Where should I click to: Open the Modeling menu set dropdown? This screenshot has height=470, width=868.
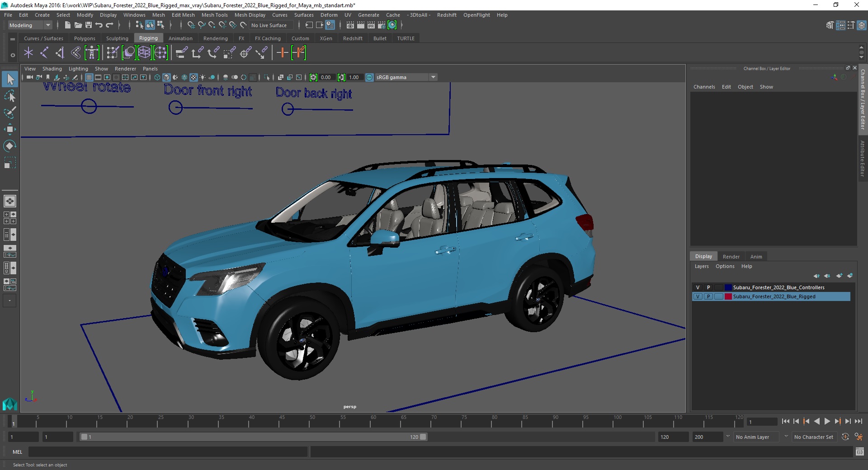pos(30,25)
